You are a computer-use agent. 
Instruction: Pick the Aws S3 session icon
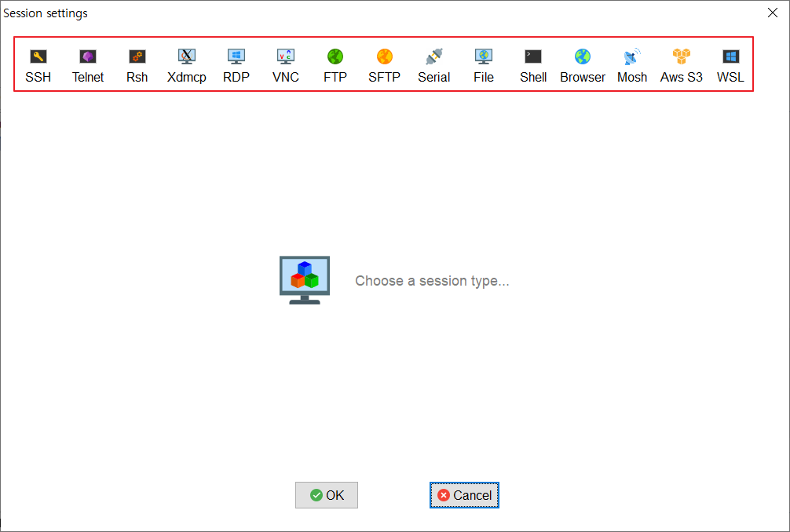(681, 65)
